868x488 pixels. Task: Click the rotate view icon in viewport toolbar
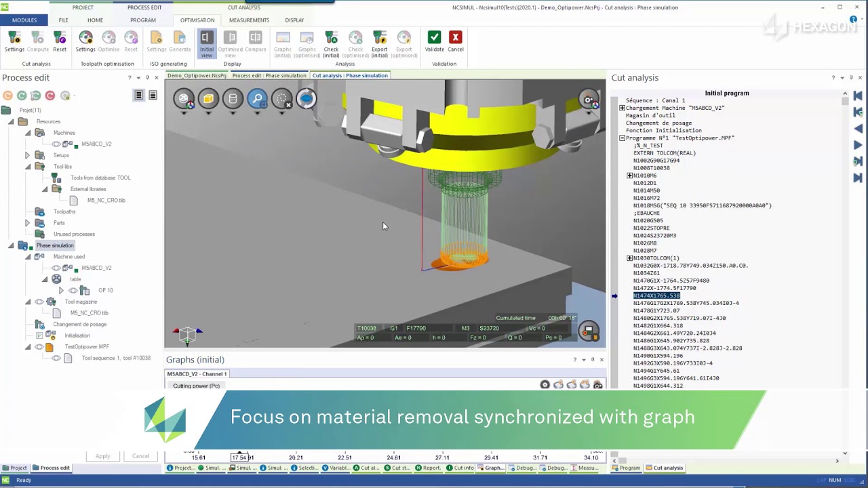tap(306, 100)
